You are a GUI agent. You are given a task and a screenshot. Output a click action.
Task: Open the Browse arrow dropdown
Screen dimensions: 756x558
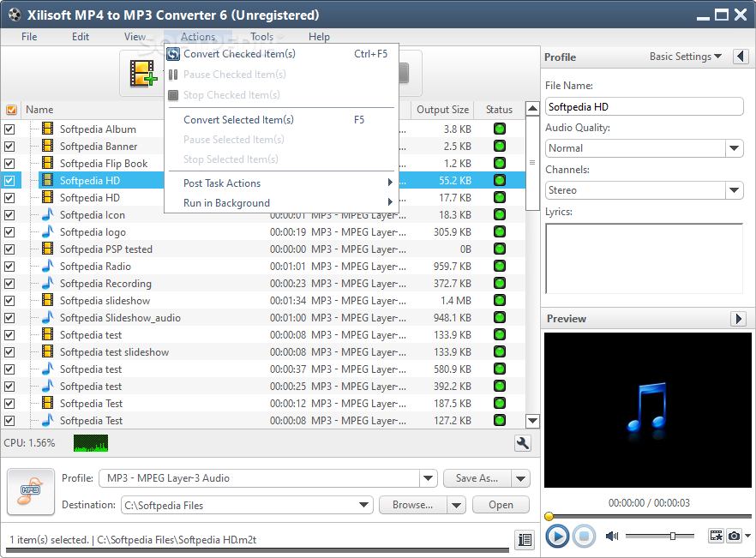pos(456,505)
